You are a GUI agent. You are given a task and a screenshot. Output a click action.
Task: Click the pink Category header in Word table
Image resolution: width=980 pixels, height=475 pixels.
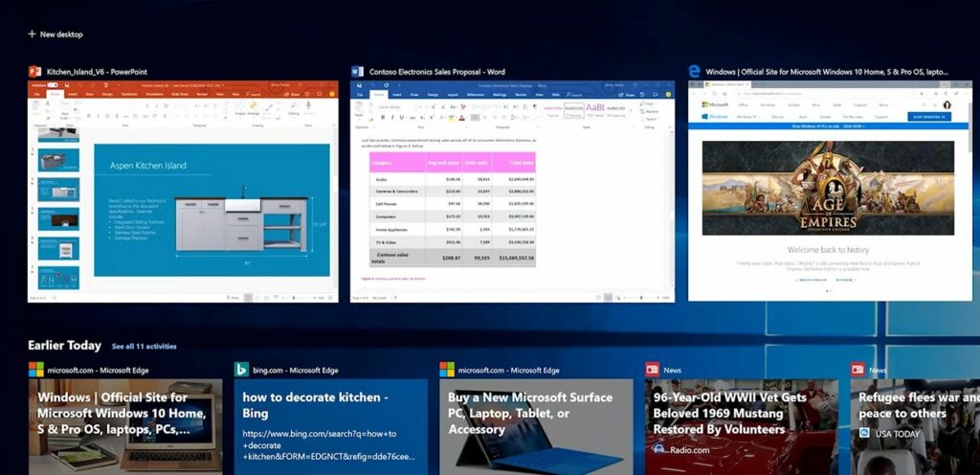coord(397,163)
